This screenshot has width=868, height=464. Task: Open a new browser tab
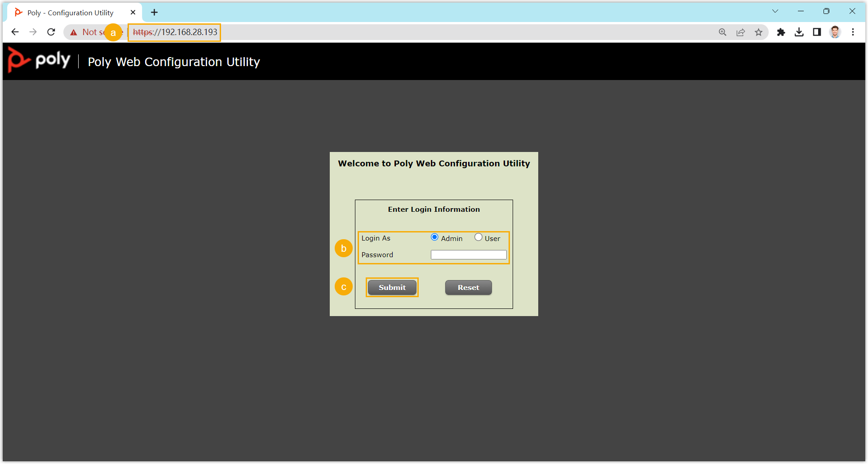[154, 13]
